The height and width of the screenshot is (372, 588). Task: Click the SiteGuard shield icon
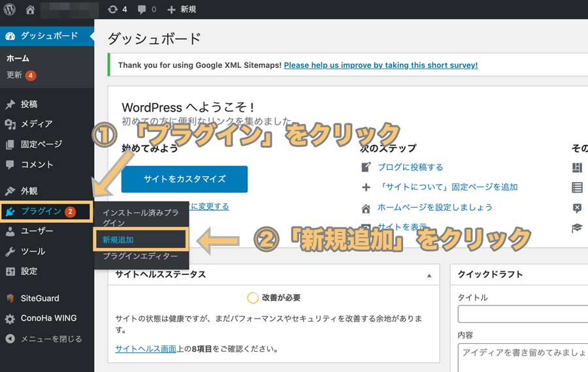tap(10, 298)
